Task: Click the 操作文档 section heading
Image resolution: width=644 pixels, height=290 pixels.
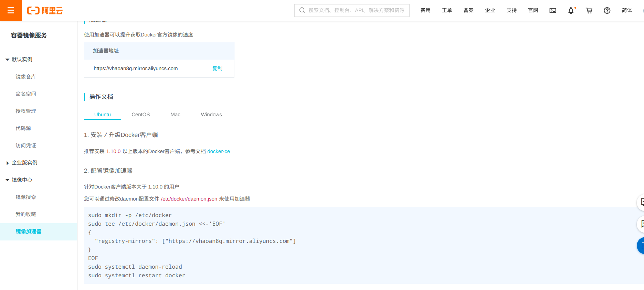Action: 101,97
